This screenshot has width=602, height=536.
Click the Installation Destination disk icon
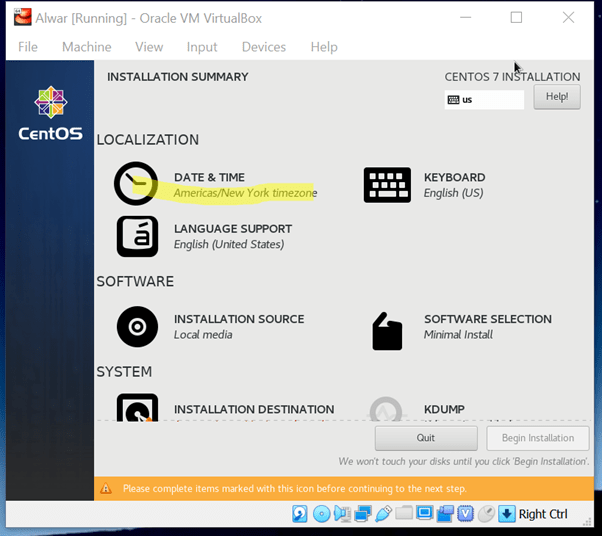(137, 408)
